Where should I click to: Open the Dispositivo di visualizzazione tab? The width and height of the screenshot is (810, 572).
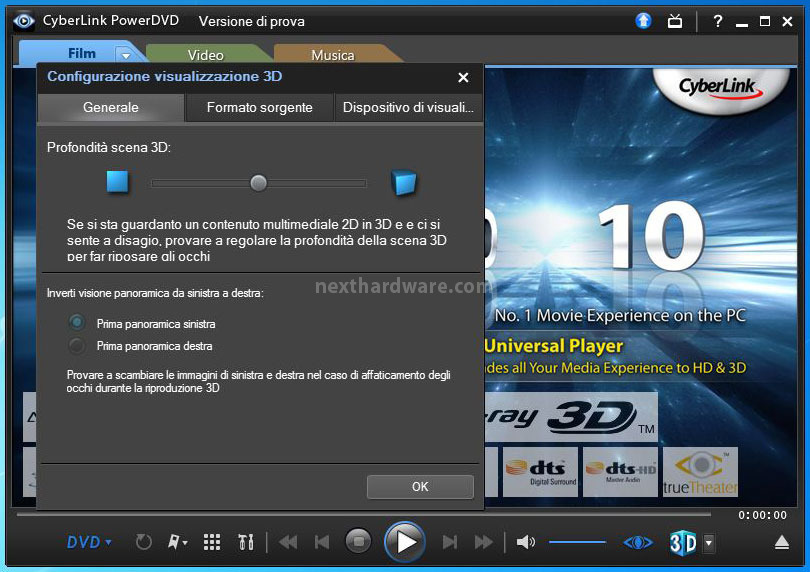[408, 107]
